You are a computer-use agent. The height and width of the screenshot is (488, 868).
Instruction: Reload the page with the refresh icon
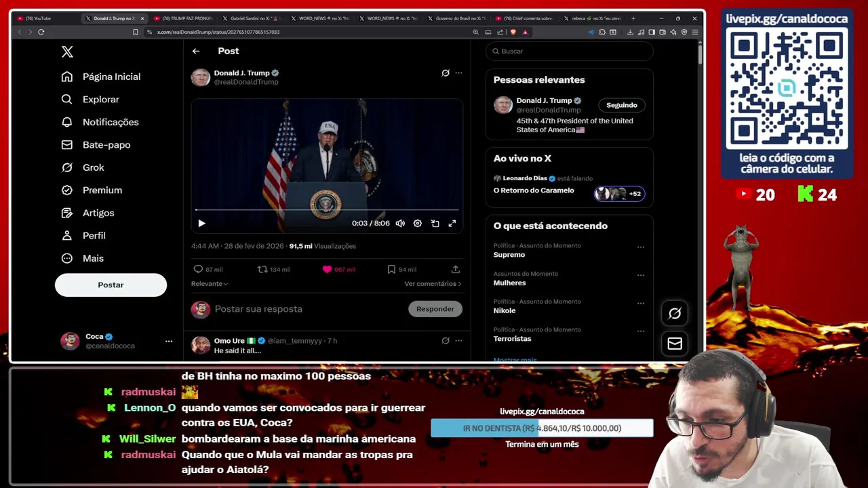coord(41,32)
